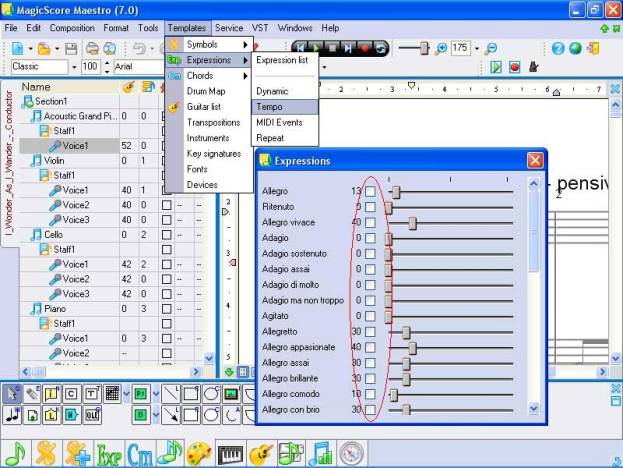This screenshot has width=623, height=468.
Task: Open dropdown next to New document icon
Action: pyautogui.click(x=30, y=48)
